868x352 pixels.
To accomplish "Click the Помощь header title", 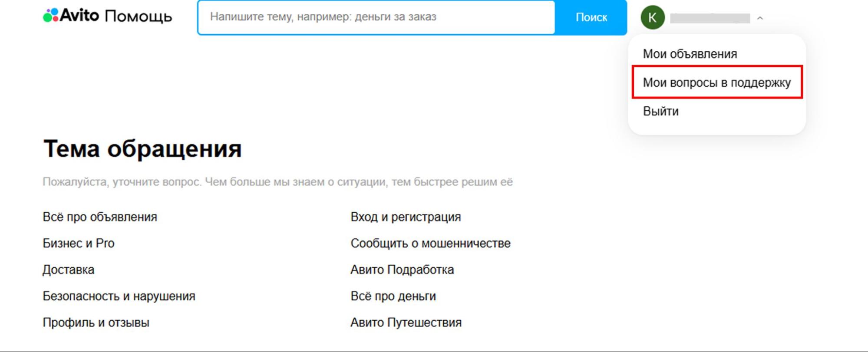I will coord(138,16).
